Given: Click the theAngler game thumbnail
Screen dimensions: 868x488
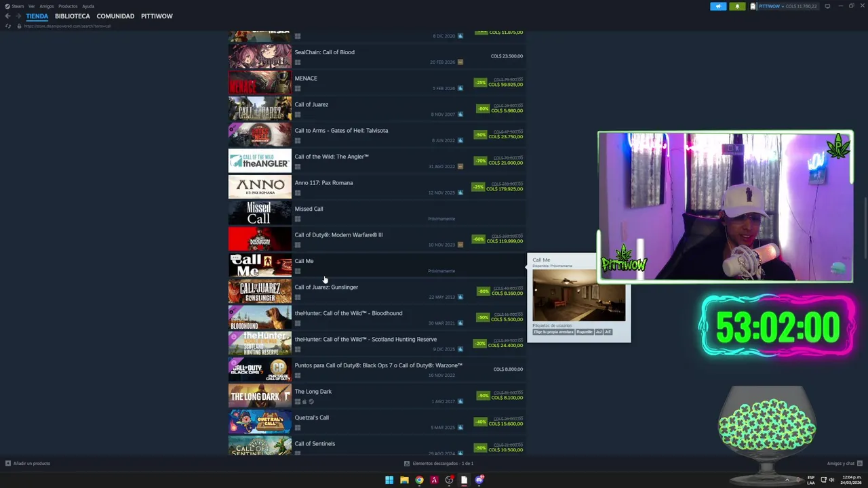Looking at the screenshot, I should point(260,161).
